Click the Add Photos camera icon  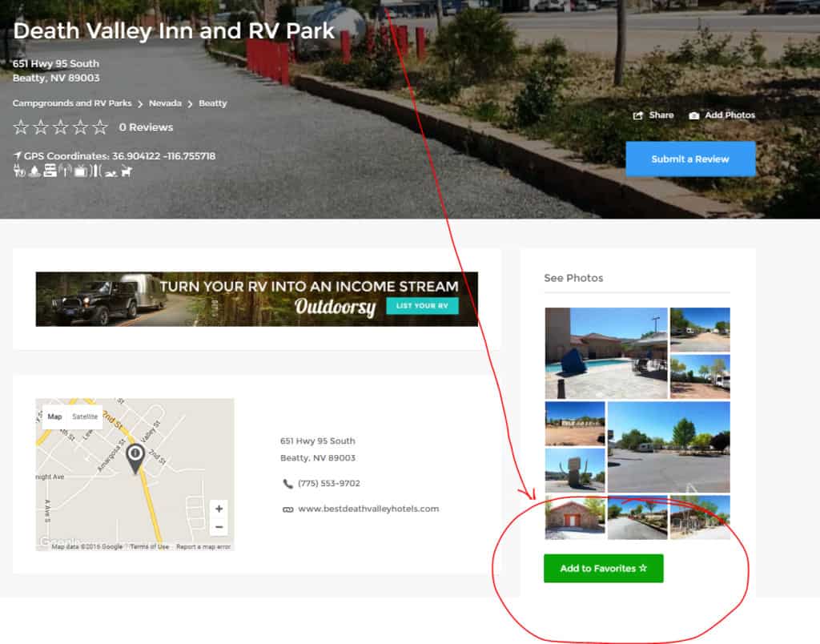coord(694,115)
